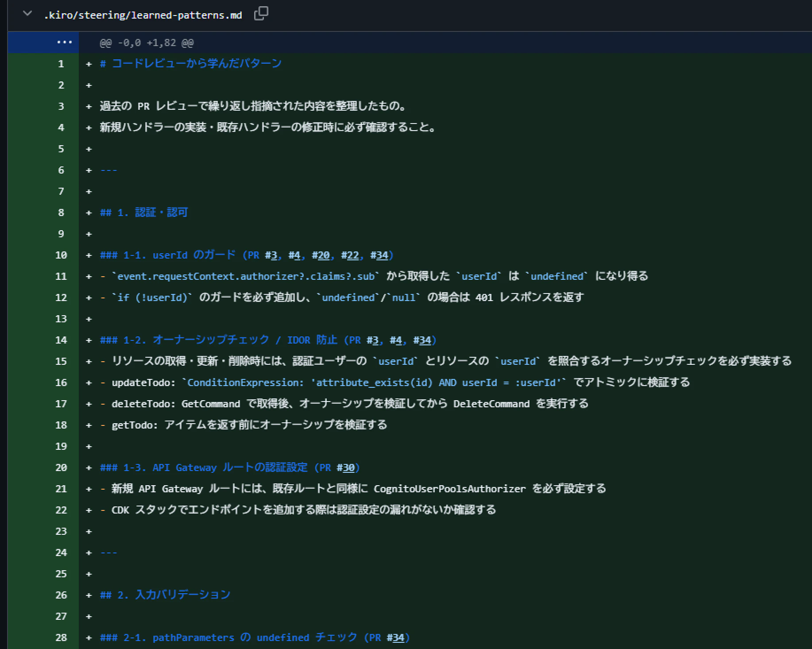Click the line starting '新規ハンドラーの実装'
The height and width of the screenshot is (649, 812).
(268, 127)
